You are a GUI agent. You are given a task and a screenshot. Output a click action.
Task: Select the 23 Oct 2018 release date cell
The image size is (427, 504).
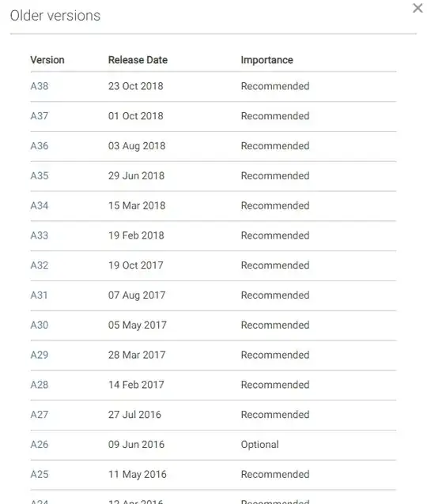(135, 86)
